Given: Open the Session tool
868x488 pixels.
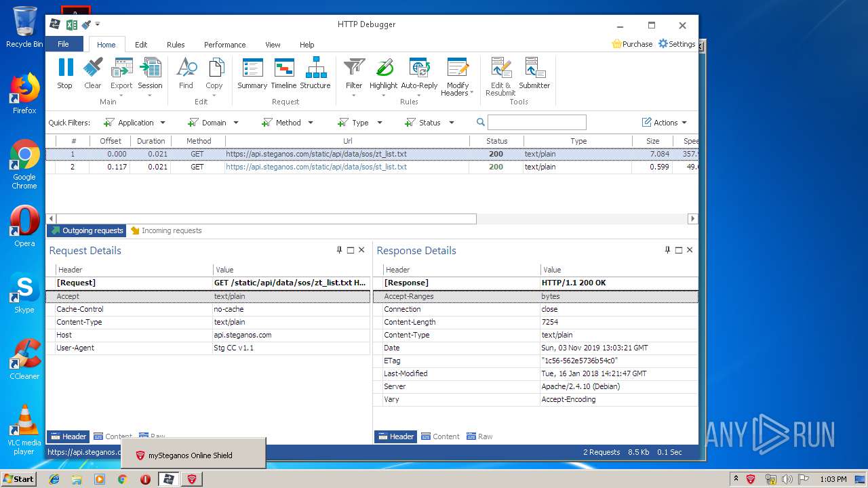Looking at the screenshot, I should (x=150, y=76).
